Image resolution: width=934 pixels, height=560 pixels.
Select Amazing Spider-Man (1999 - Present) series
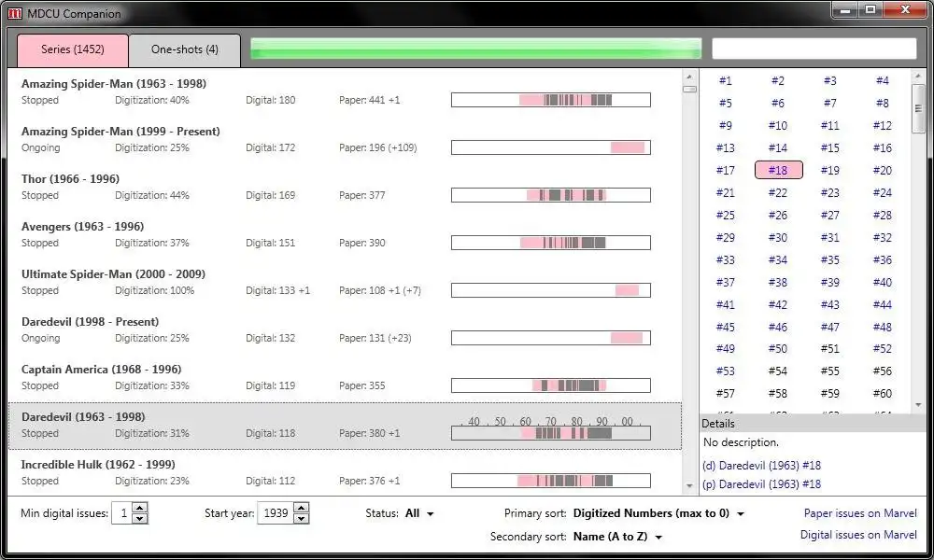pos(345,140)
